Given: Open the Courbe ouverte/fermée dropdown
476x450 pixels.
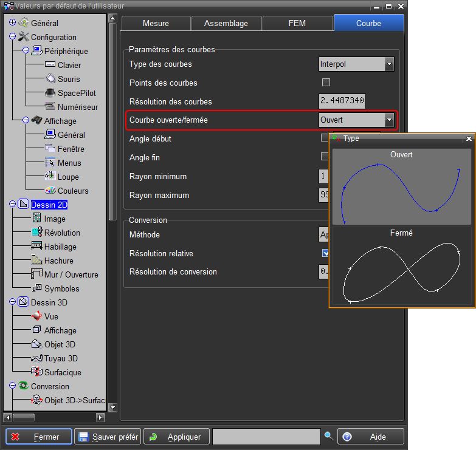Looking at the screenshot, I should (x=389, y=120).
